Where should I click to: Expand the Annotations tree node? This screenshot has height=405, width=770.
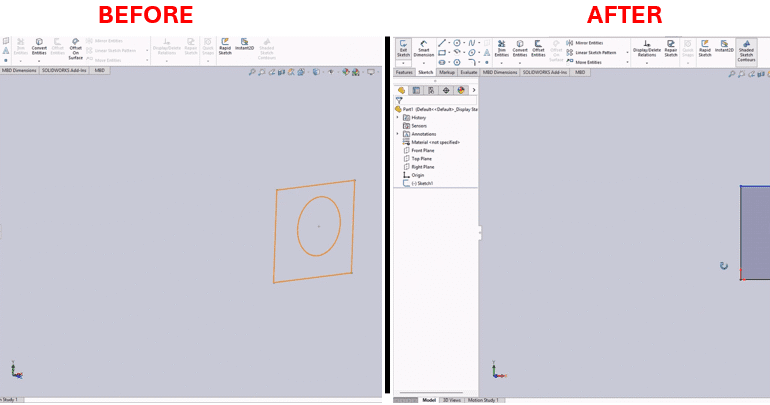click(x=398, y=134)
